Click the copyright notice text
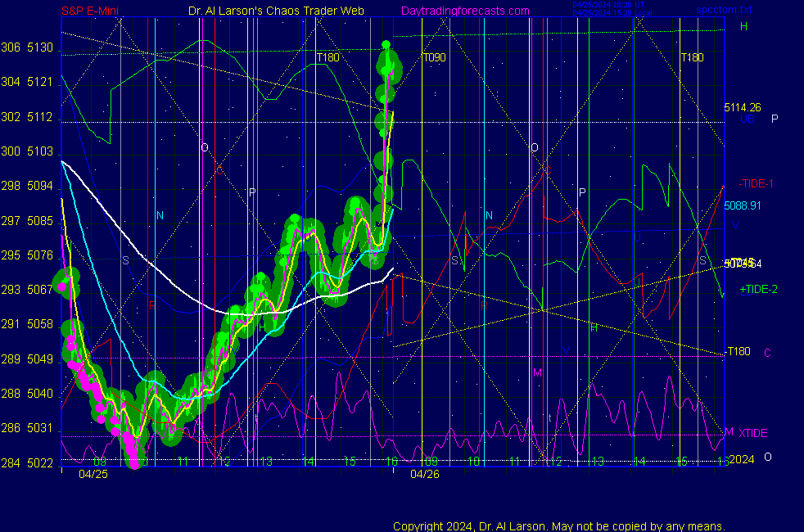Viewport: 804px width, 532px height. pos(559,526)
